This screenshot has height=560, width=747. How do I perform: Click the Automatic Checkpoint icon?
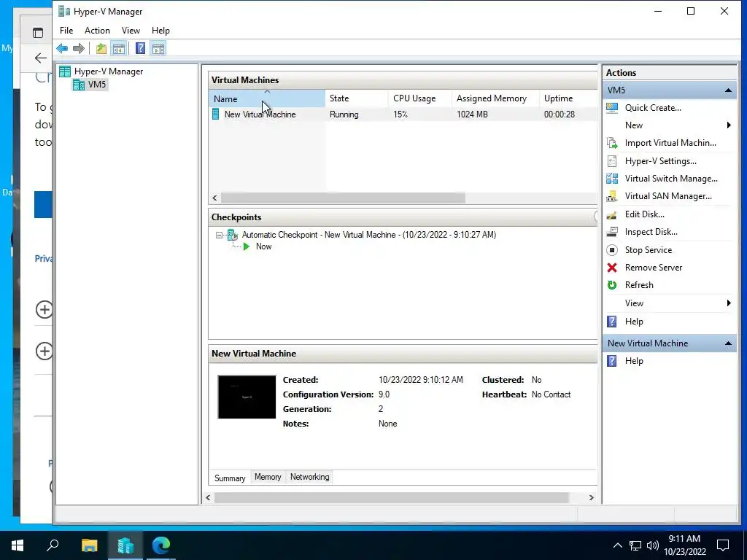coord(233,235)
